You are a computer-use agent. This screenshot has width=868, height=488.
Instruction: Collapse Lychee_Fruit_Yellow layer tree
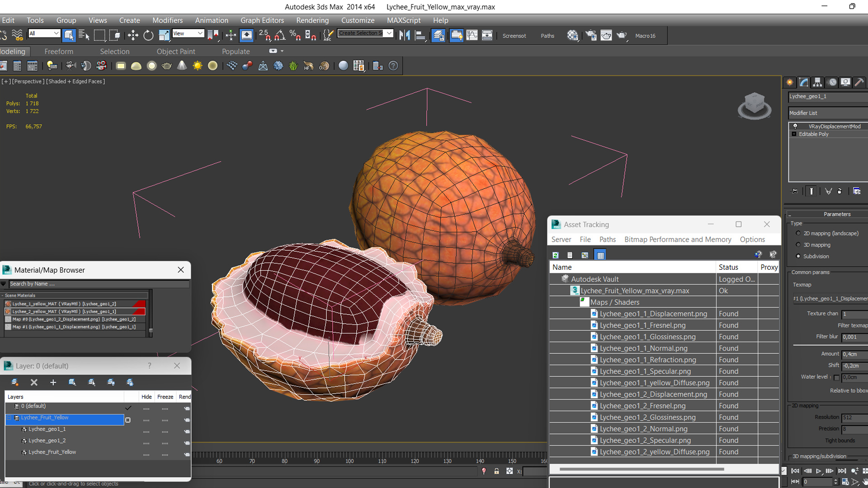[x=9, y=418]
